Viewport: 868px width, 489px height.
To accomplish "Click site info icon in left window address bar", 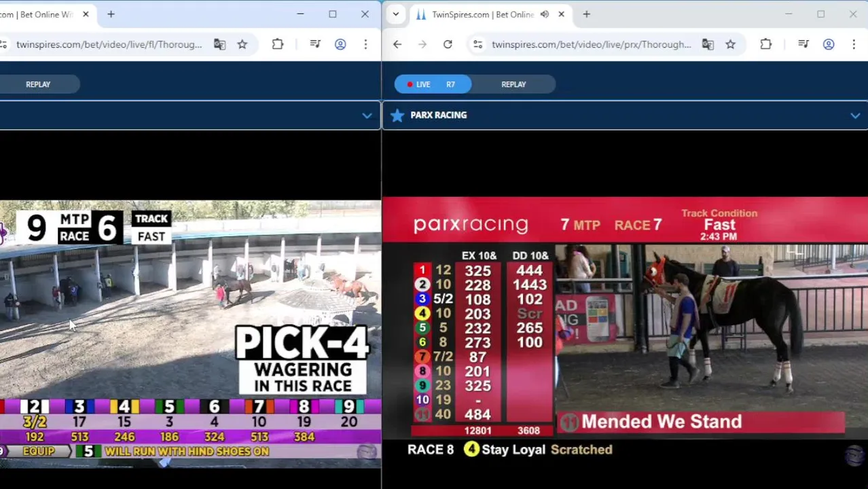I will (3, 44).
